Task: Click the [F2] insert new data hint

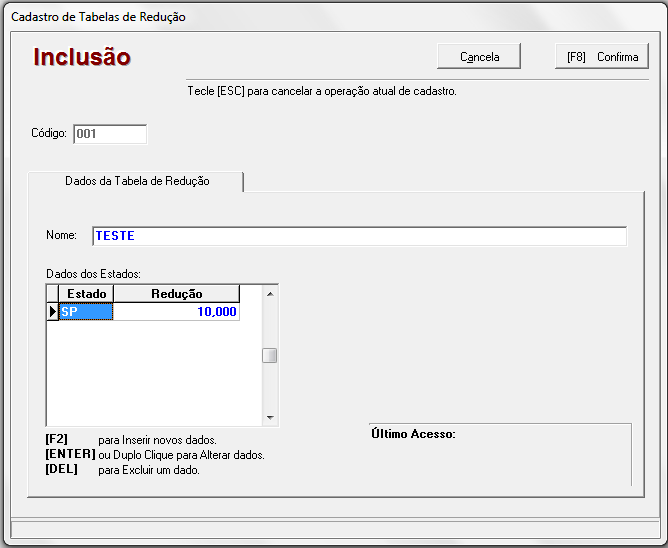Action: pos(130,440)
